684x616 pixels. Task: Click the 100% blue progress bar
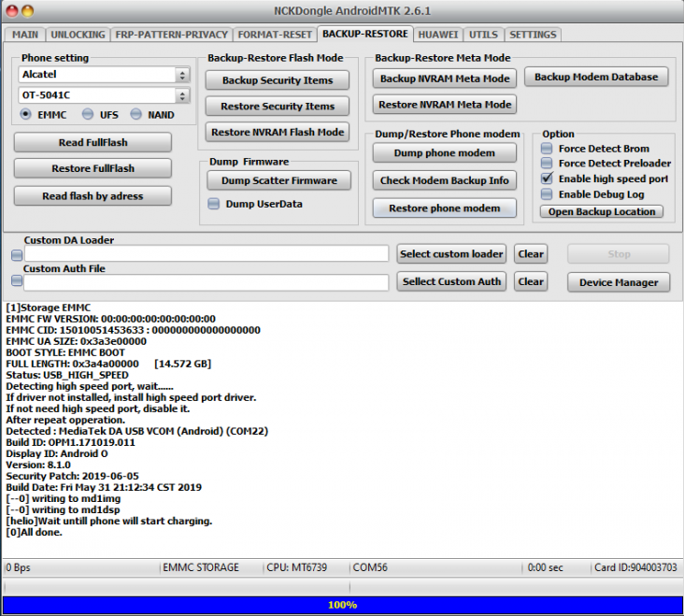(x=342, y=605)
